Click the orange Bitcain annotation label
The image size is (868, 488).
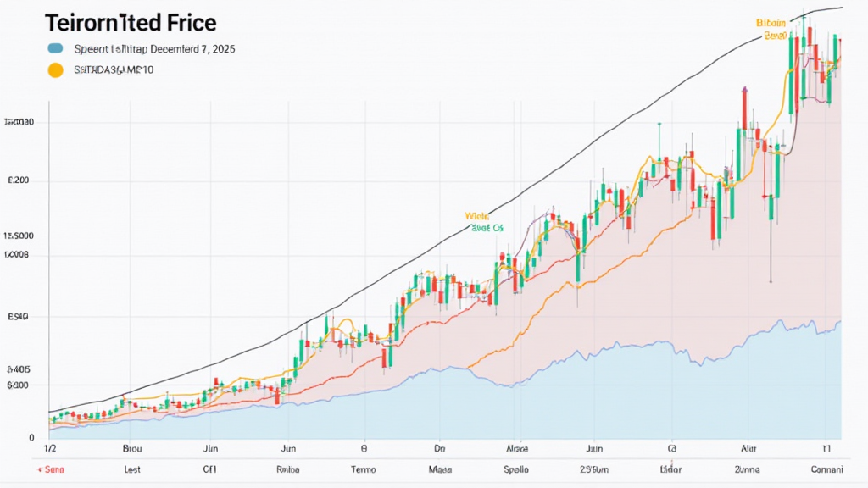tap(772, 24)
